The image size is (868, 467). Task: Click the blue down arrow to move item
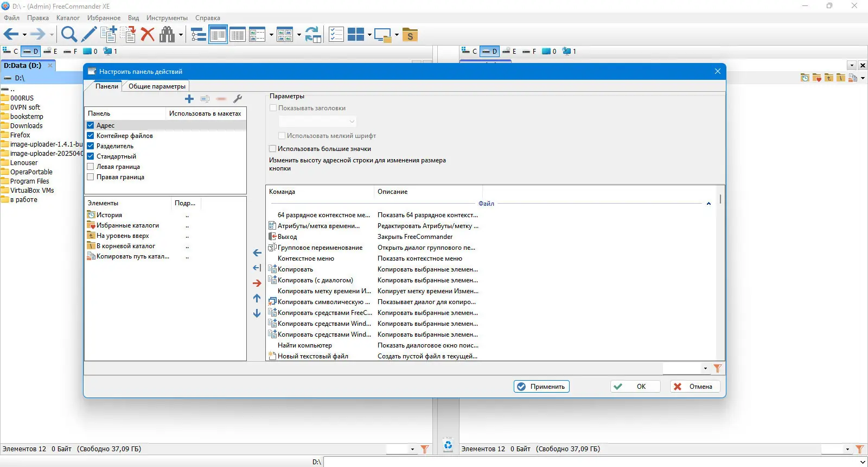[257, 313]
